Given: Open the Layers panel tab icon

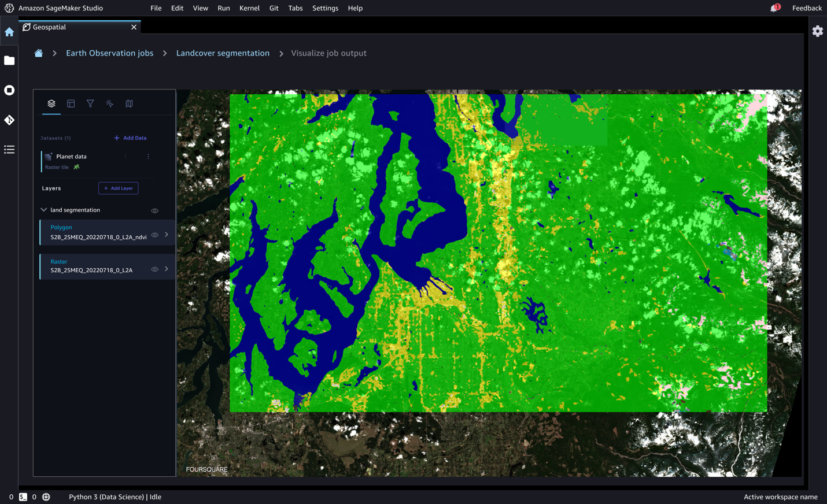Looking at the screenshot, I should (x=51, y=103).
